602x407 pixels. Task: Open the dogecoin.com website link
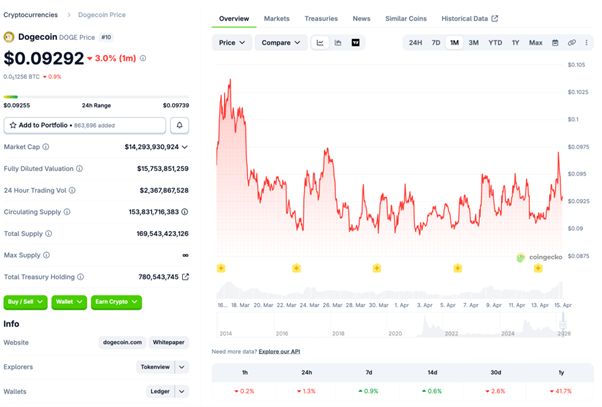(x=123, y=342)
